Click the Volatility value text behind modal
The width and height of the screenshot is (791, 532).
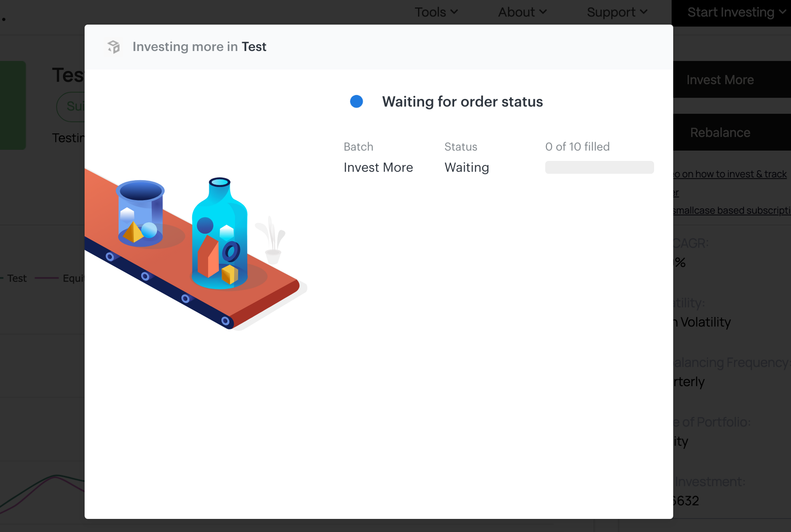point(702,322)
